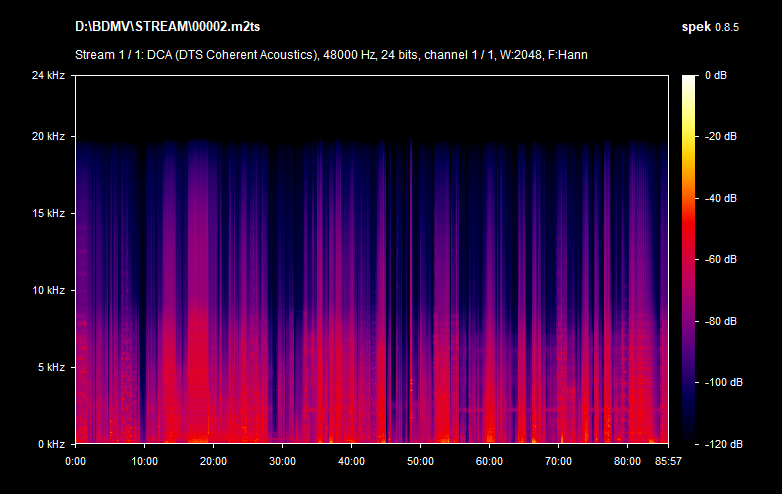
Task: Click the 5 kHz frequency axis label
Action: 52,367
